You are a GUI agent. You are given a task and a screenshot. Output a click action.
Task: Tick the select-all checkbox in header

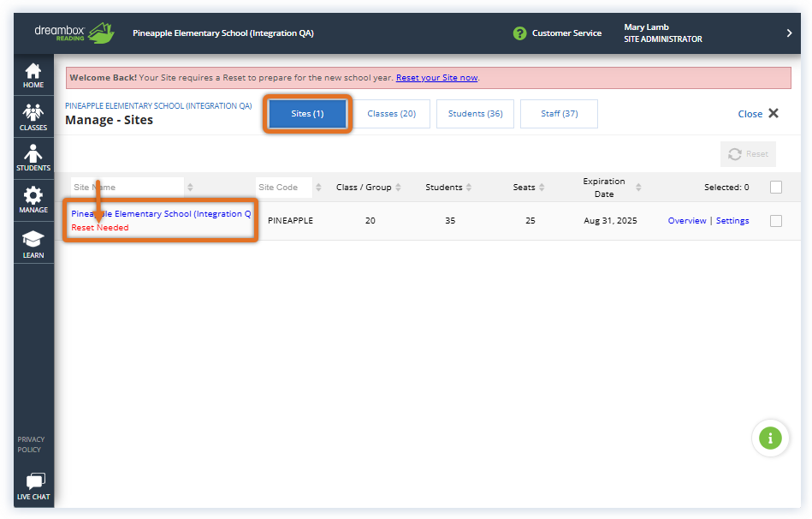[x=776, y=188]
